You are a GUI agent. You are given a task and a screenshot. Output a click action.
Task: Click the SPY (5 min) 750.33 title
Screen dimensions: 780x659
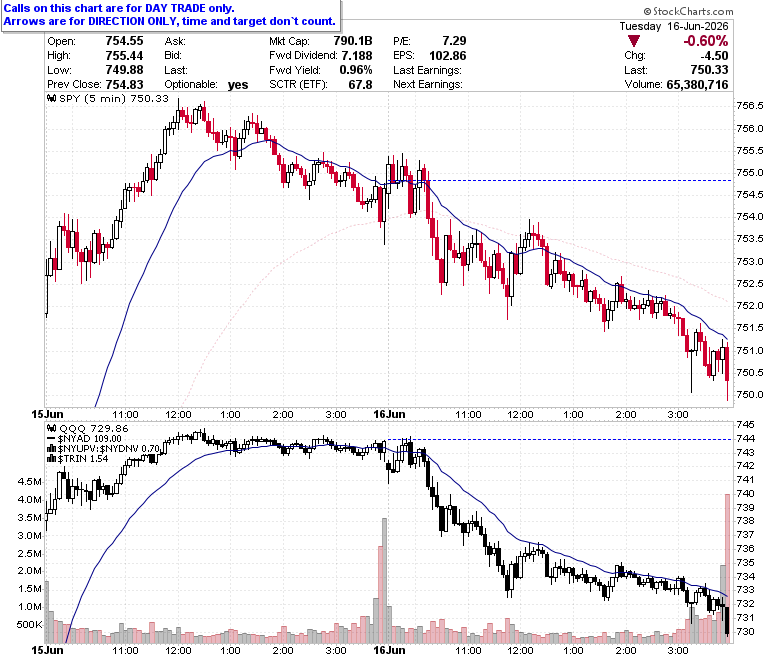[x=113, y=98]
